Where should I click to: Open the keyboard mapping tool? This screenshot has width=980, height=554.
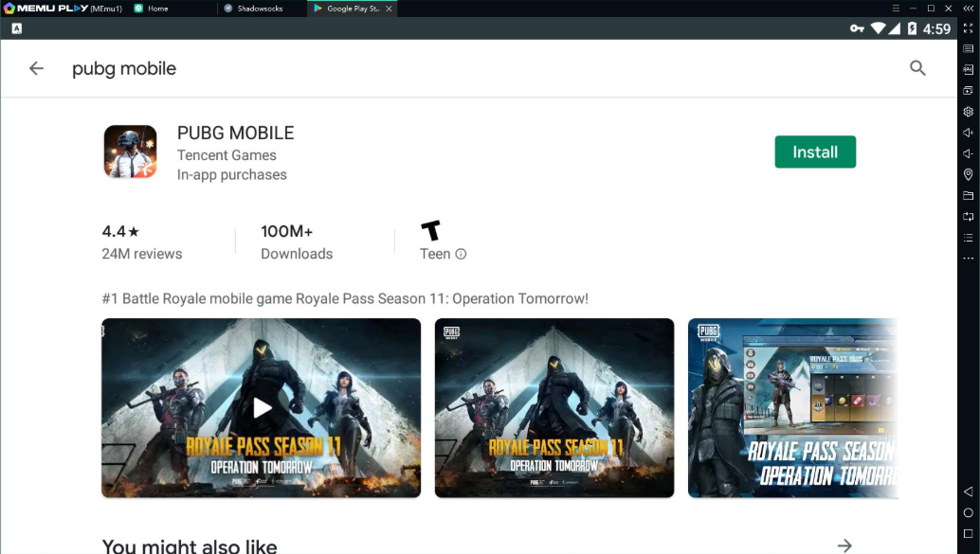click(968, 49)
